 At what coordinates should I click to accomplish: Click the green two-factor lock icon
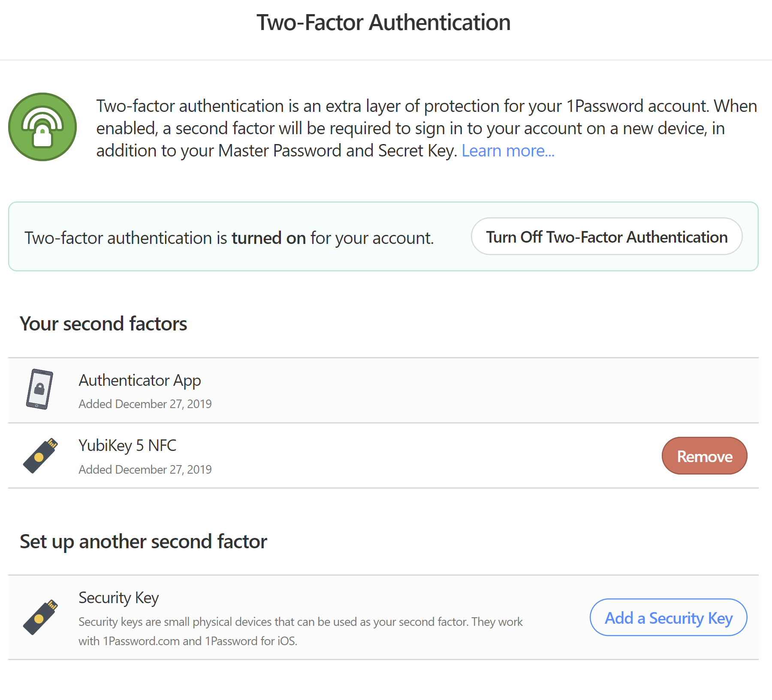(x=42, y=127)
